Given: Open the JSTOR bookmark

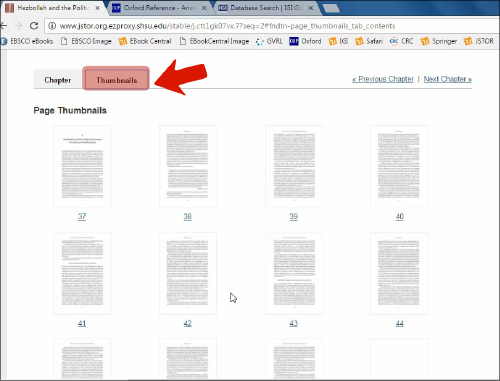Looking at the screenshot, I should pos(479,41).
